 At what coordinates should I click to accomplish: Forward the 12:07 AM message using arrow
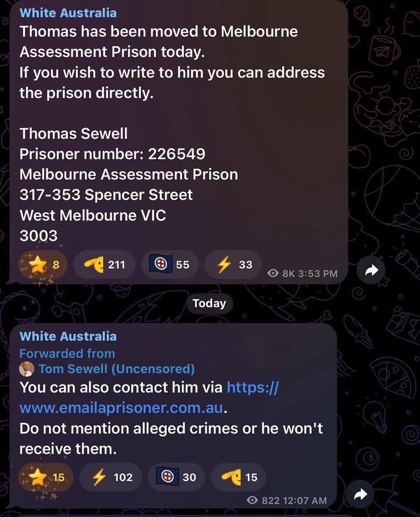(360, 494)
